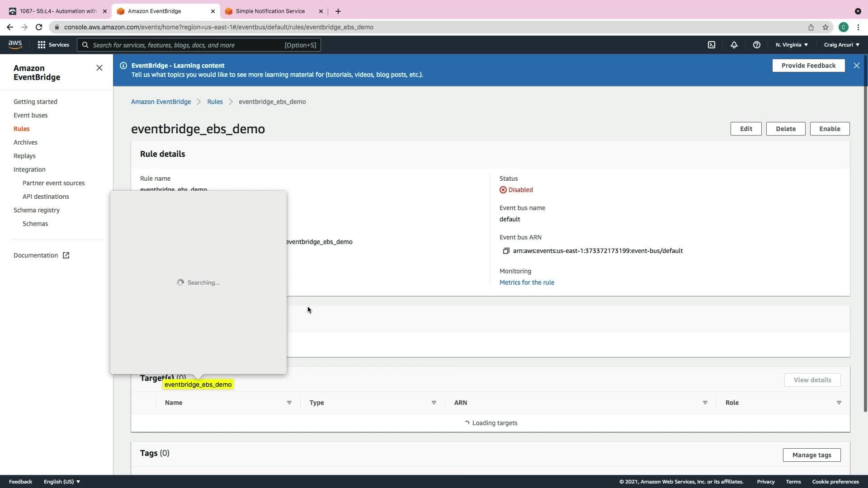Screen dimensions: 868x488
Task: Open AWS CloudShell icon in top bar
Action: click(712, 45)
